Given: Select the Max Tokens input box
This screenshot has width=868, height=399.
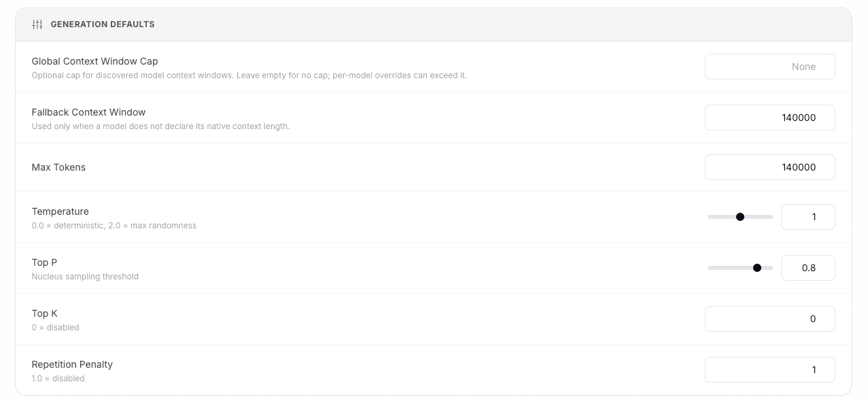Looking at the screenshot, I should [x=769, y=167].
